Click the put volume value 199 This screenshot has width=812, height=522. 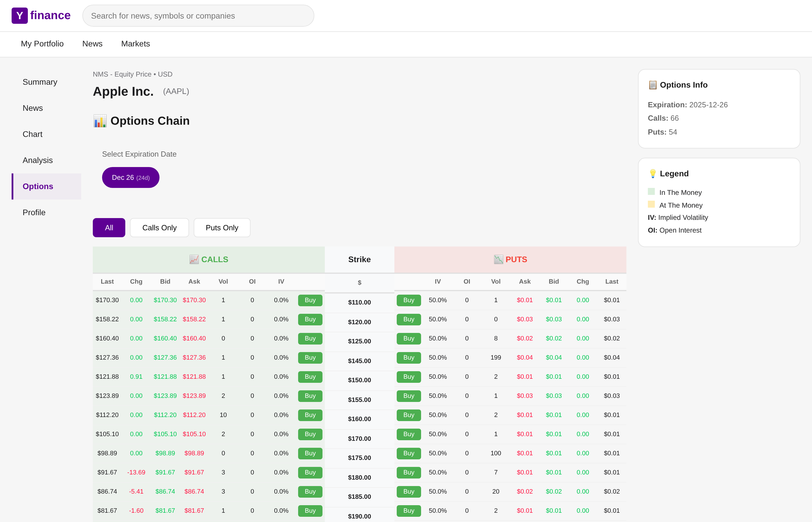click(x=496, y=358)
